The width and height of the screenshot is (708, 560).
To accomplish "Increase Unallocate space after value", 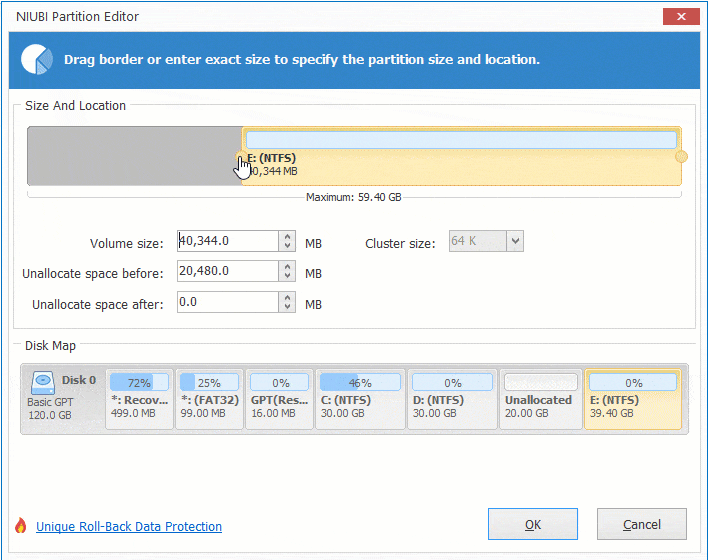I will coord(287,297).
